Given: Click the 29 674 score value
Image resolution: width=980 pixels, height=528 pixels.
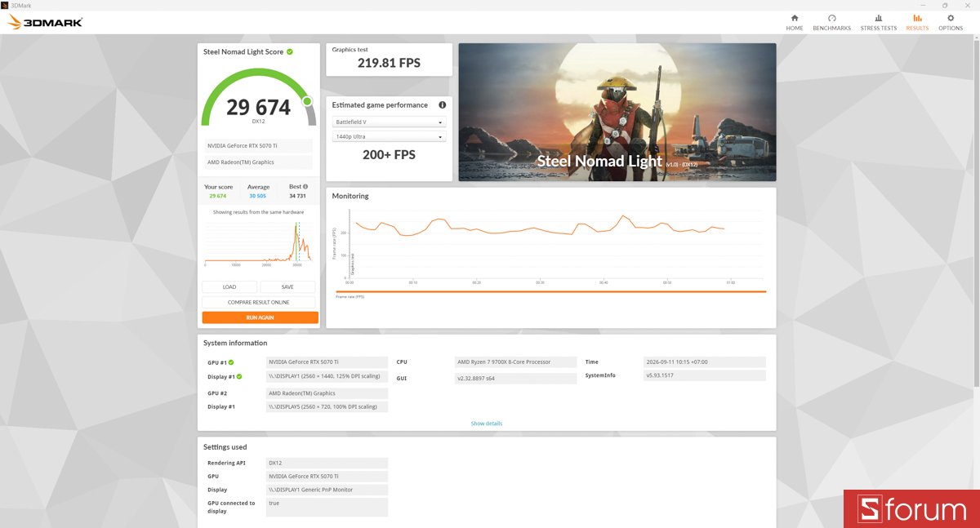Looking at the screenshot, I should point(258,107).
